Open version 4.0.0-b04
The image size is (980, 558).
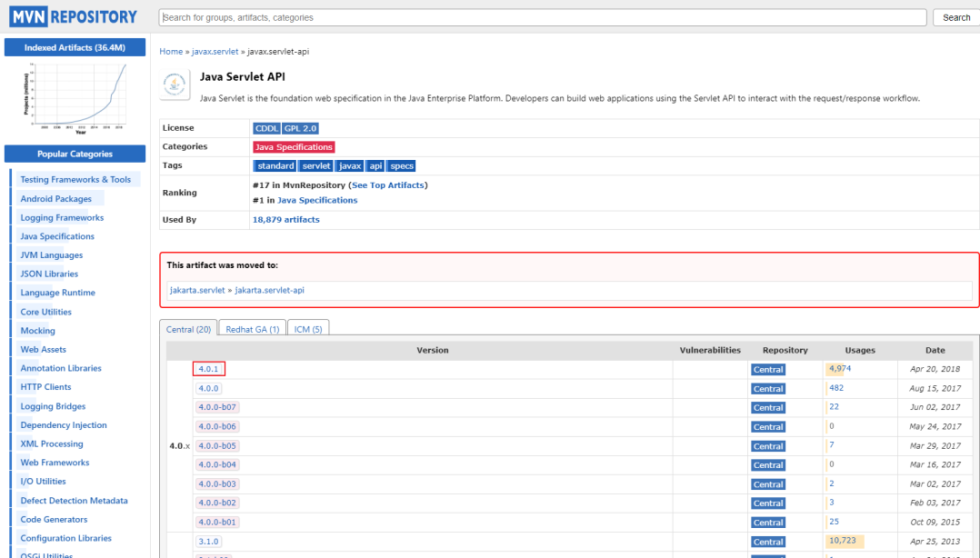(x=217, y=464)
